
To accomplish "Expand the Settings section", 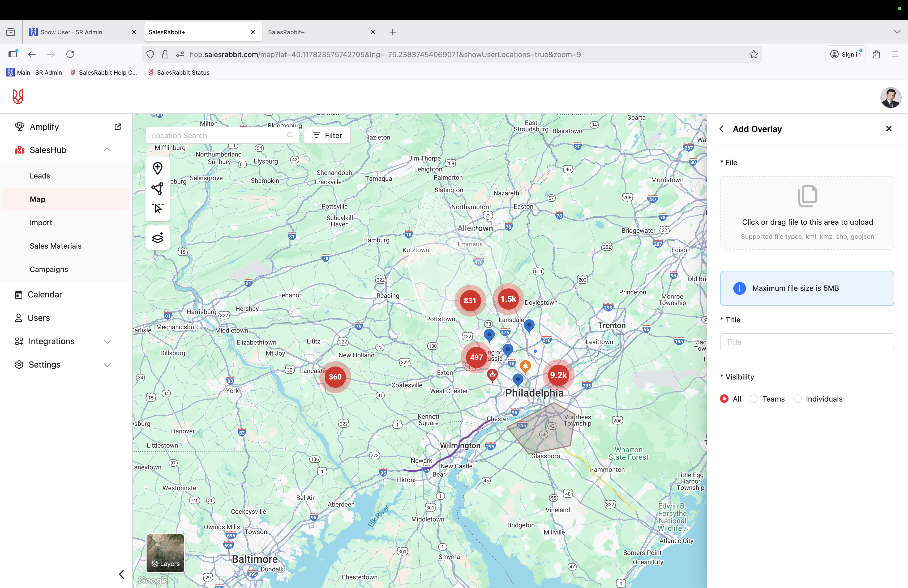I will coord(107,365).
